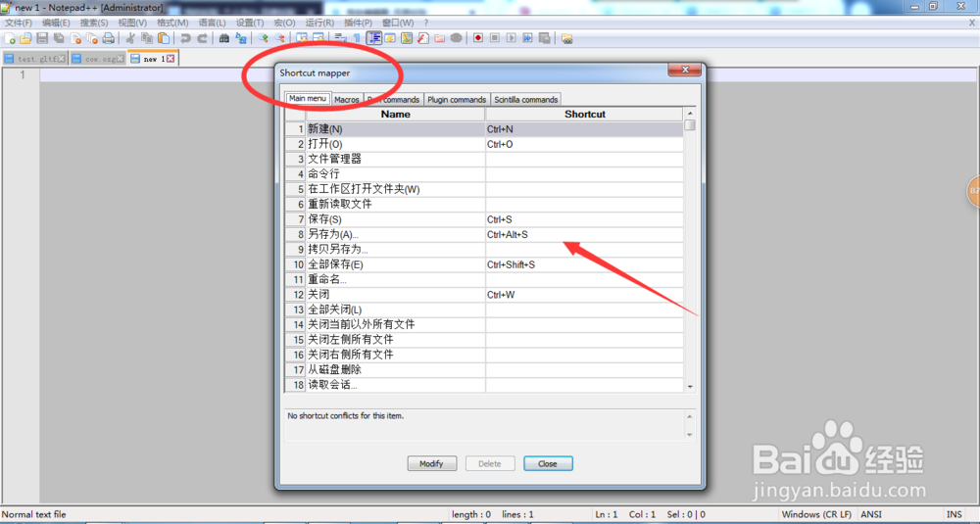
Task: Switch to the test.gltf document tab
Action: pyautogui.click(x=35, y=59)
